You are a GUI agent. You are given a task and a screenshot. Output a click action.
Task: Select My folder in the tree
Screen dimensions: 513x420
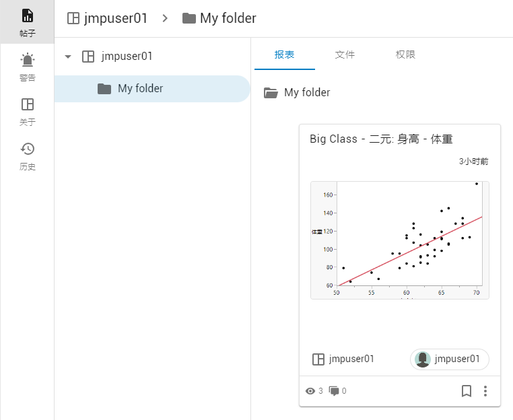pyautogui.click(x=140, y=88)
